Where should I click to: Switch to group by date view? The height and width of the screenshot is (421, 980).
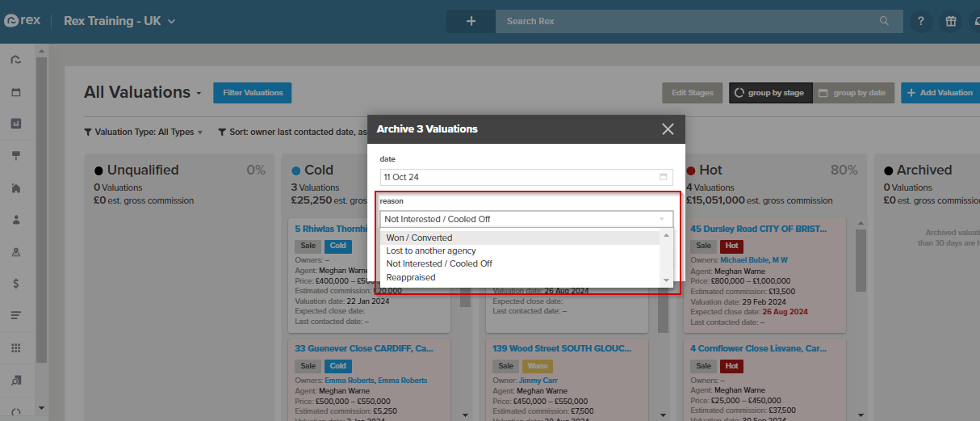[x=852, y=93]
